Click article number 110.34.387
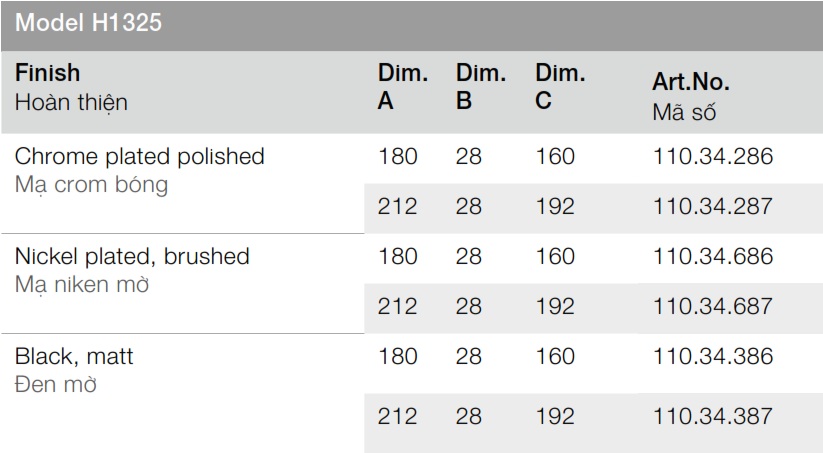 click(713, 416)
